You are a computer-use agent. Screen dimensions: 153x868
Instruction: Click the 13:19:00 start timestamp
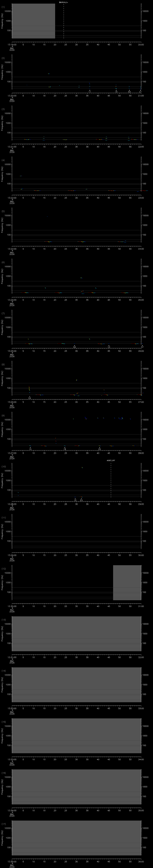pos(12,44)
